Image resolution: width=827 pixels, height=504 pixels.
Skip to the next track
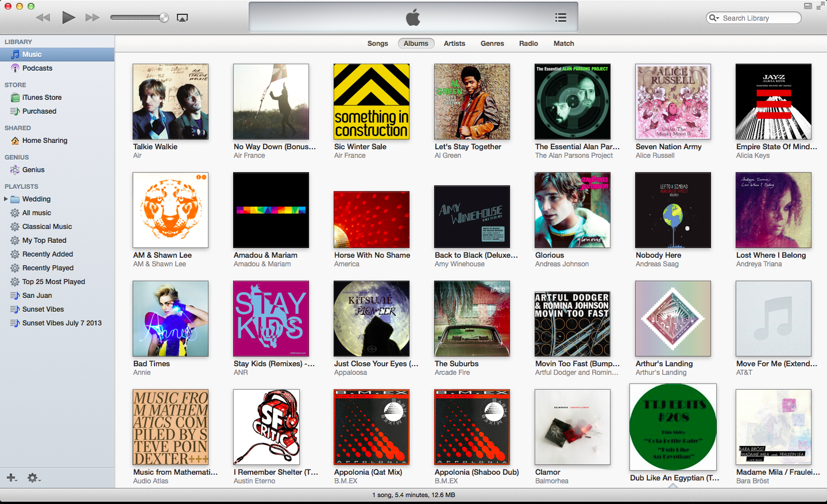[92, 17]
